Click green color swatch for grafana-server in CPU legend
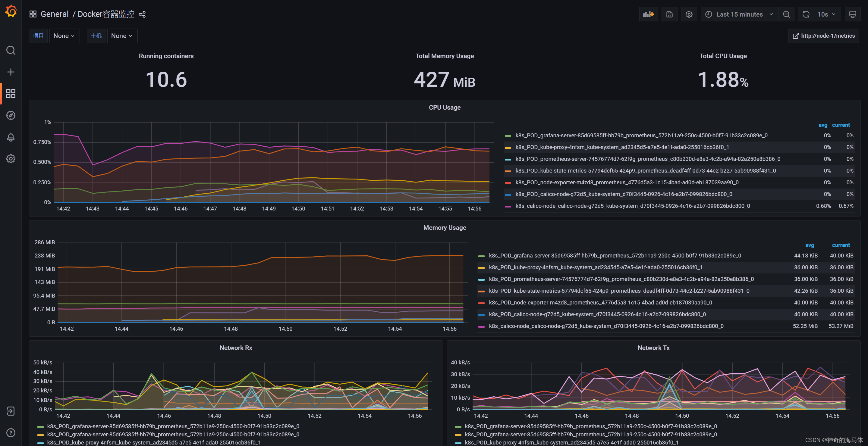The width and height of the screenshot is (868, 446). click(x=508, y=136)
